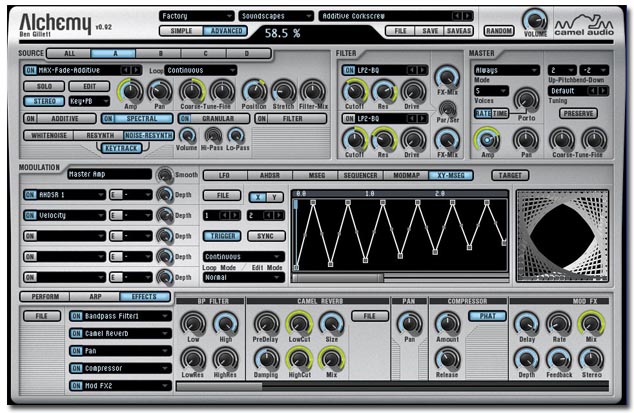Click the source EDIT button

89,86
